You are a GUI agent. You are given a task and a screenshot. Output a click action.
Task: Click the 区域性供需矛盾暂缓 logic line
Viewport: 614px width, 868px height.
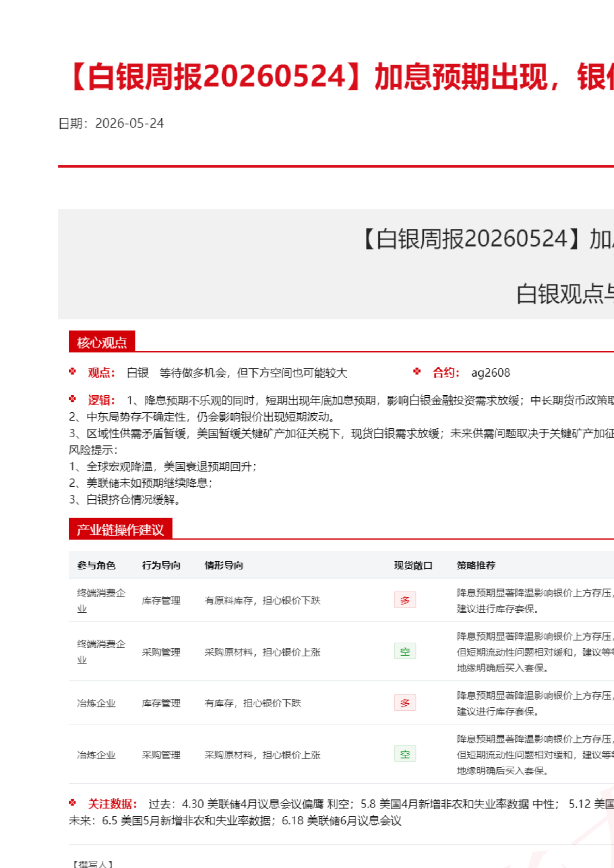[x=341, y=433]
